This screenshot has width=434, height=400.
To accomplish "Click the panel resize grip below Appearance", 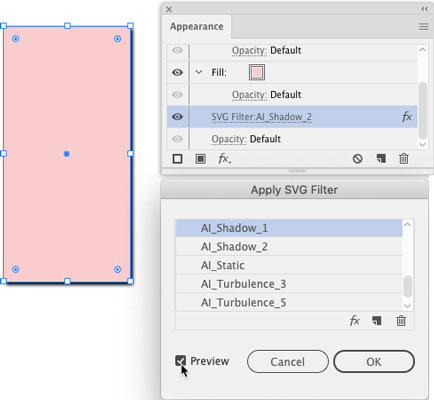I will point(297,171).
